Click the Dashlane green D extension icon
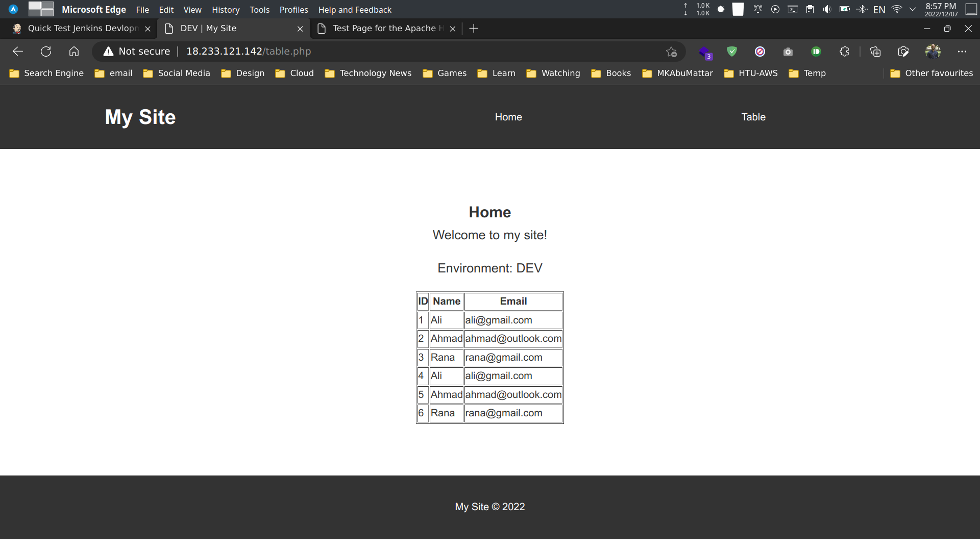 816,51
